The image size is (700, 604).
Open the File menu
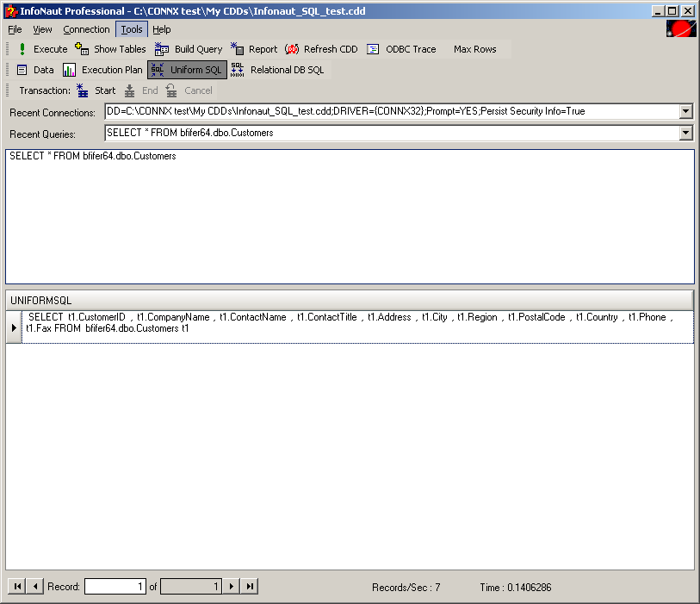15,29
